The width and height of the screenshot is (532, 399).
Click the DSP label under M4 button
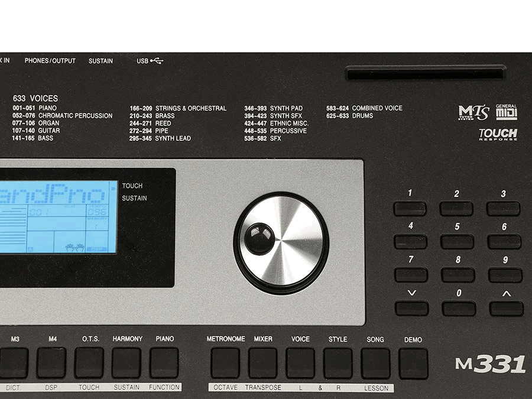[51, 387]
